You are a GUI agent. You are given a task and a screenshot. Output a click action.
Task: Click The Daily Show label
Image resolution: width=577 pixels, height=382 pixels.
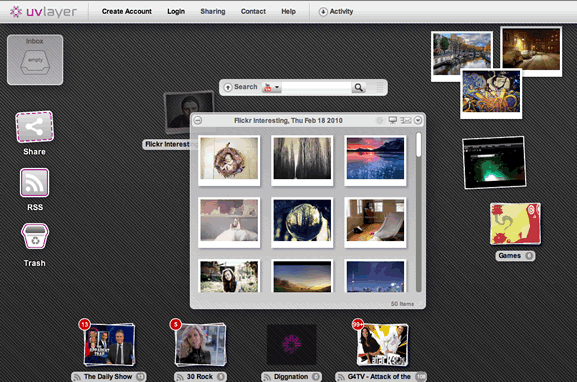click(x=108, y=377)
